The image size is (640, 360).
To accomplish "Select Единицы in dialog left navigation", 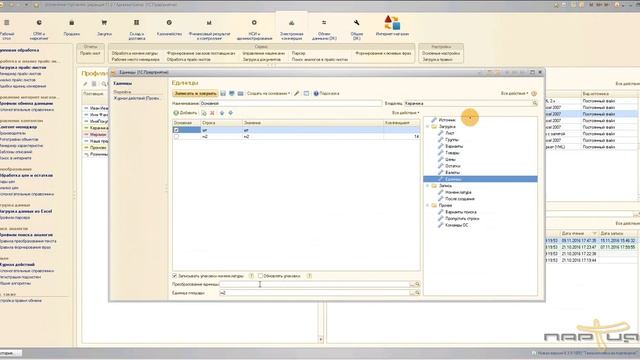I will [x=123, y=84].
